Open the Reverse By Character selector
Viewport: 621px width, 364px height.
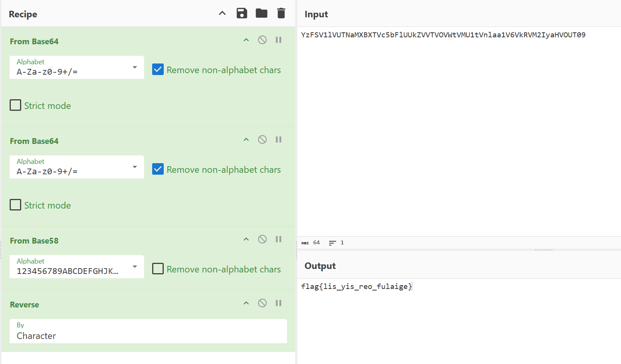tap(148, 331)
